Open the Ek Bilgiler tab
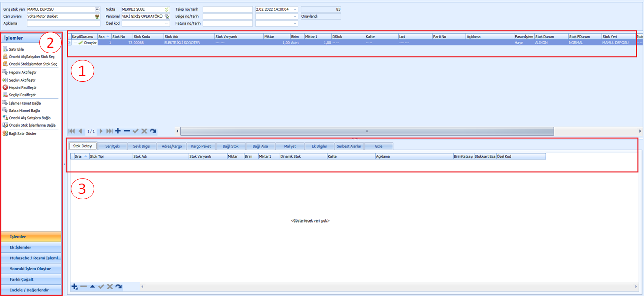 [319, 146]
